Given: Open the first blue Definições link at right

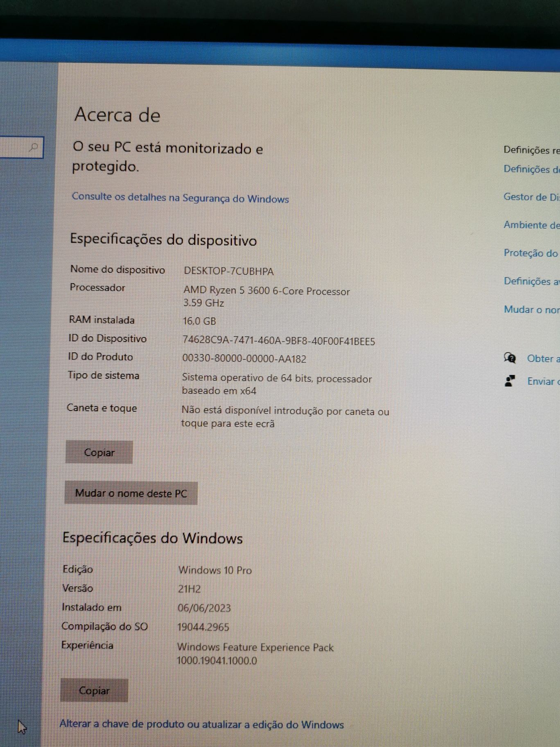Looking at the screenshot, I should click(x=531, y=169).
